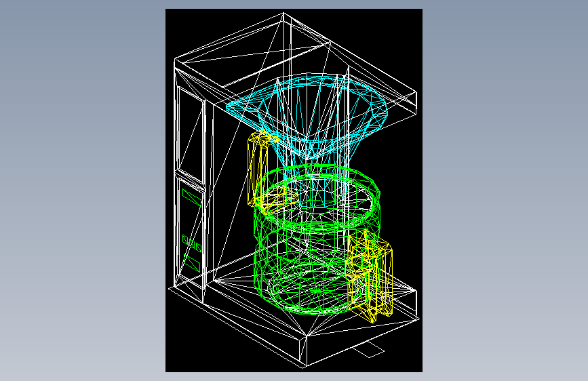Select the green carafe wireframe body
Viewport: 588px width, 381px height.
pyautogui.click(x=317, y=240)
